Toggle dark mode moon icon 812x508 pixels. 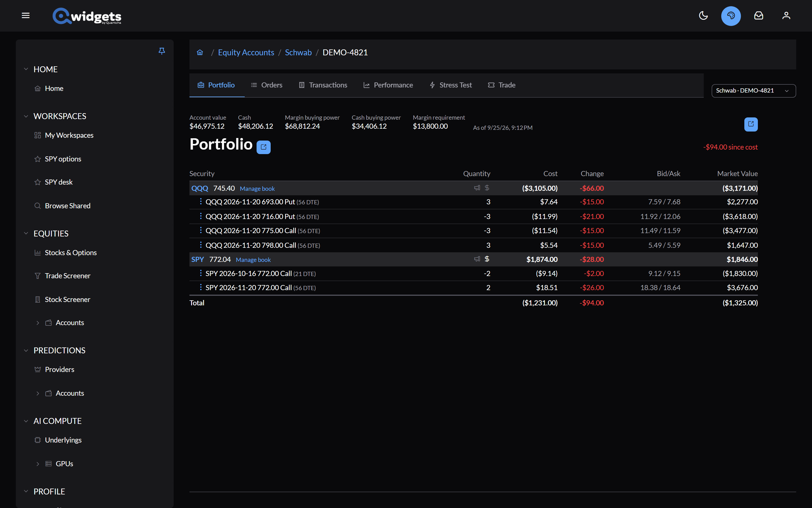pos(703,16)
